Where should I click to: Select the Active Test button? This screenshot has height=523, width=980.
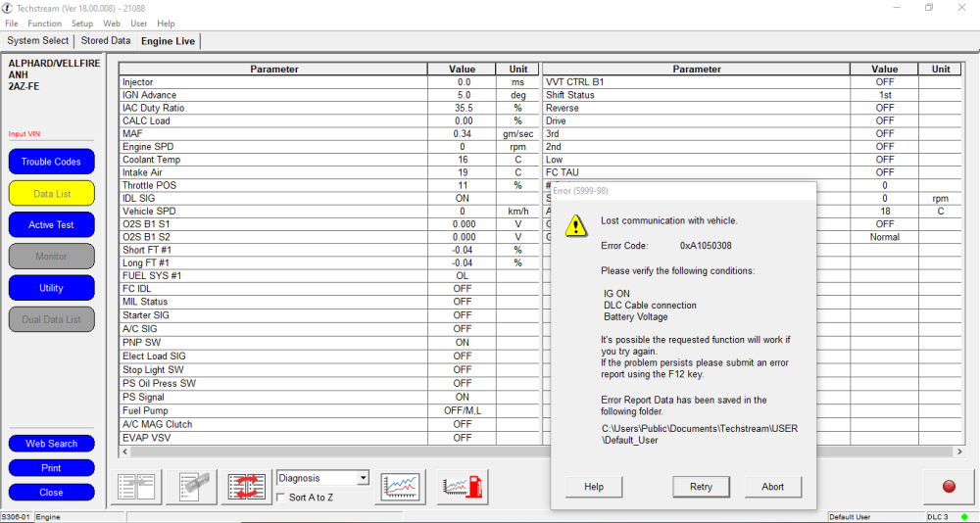click(x=51, y=225)
